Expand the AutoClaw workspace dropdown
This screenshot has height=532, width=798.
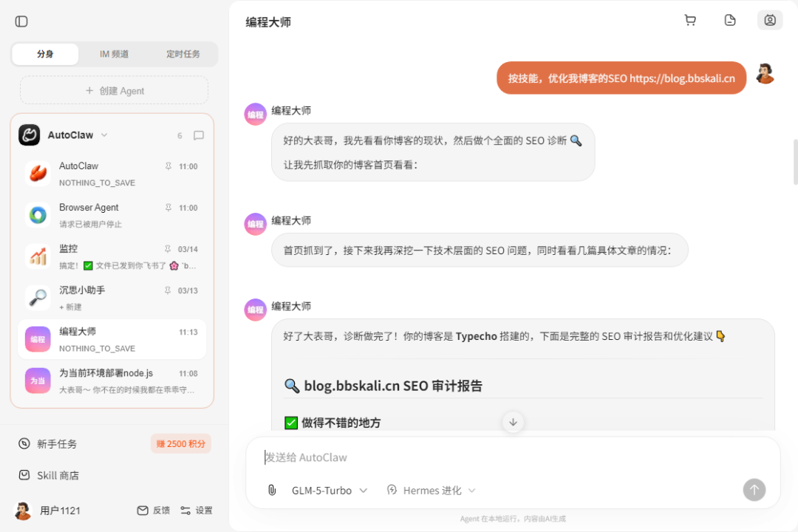[103, 135]
